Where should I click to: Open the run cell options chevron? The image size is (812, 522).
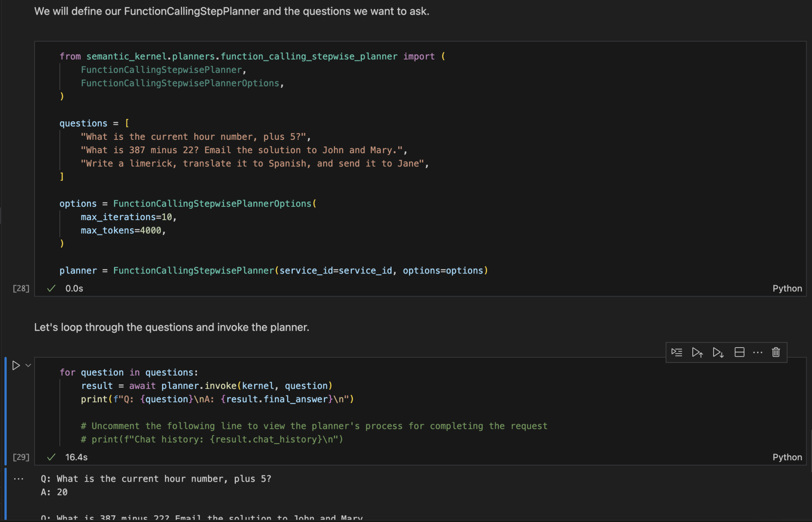pos(28,365)
